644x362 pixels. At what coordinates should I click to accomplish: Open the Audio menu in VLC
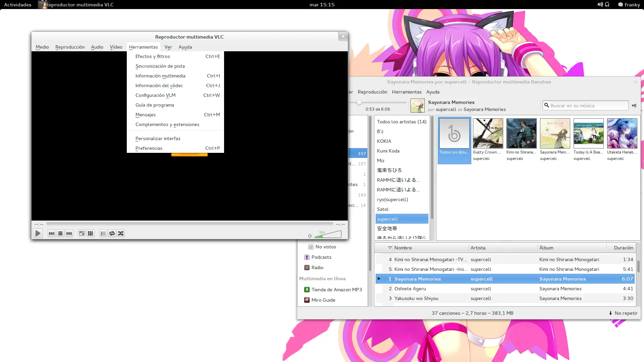coord(97,47)
